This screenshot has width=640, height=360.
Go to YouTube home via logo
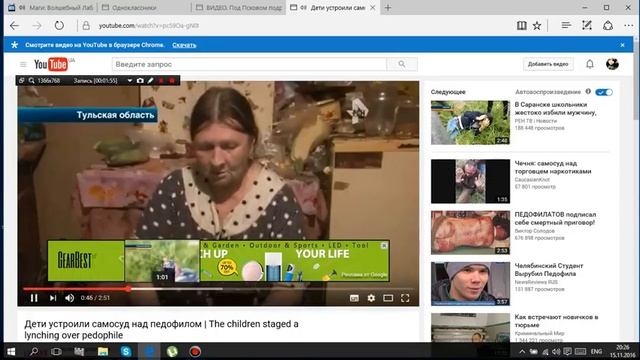(x=51, y=64)
